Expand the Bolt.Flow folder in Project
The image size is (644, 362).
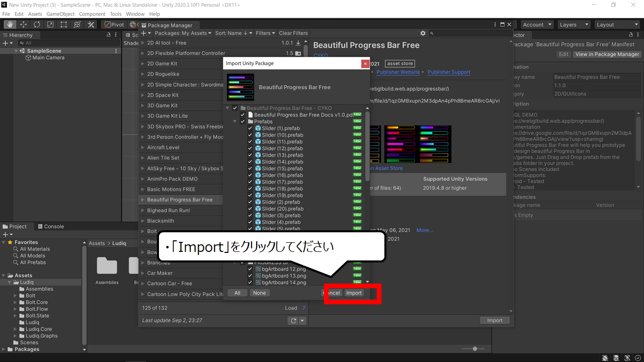point(16,309)
